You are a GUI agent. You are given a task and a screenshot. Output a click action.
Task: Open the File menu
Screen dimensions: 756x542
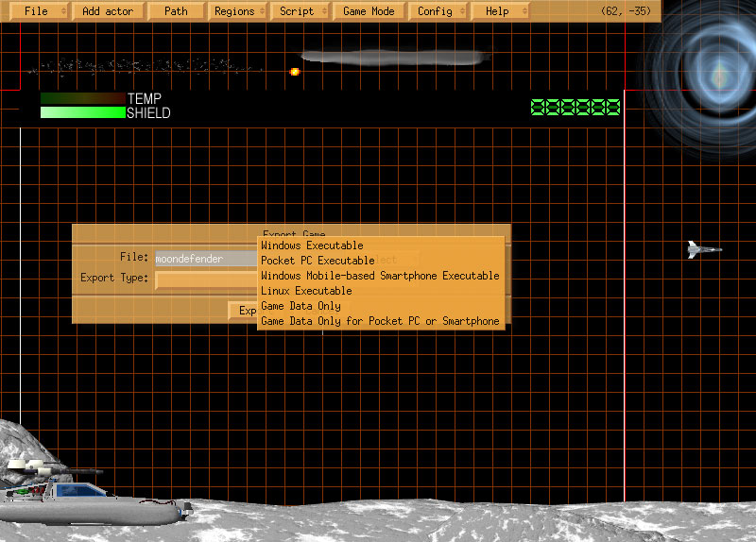(38, 11)
